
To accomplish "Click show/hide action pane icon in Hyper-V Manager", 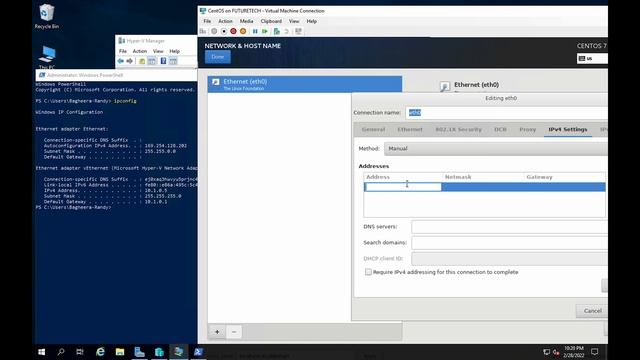I will (x=173, y=61).
